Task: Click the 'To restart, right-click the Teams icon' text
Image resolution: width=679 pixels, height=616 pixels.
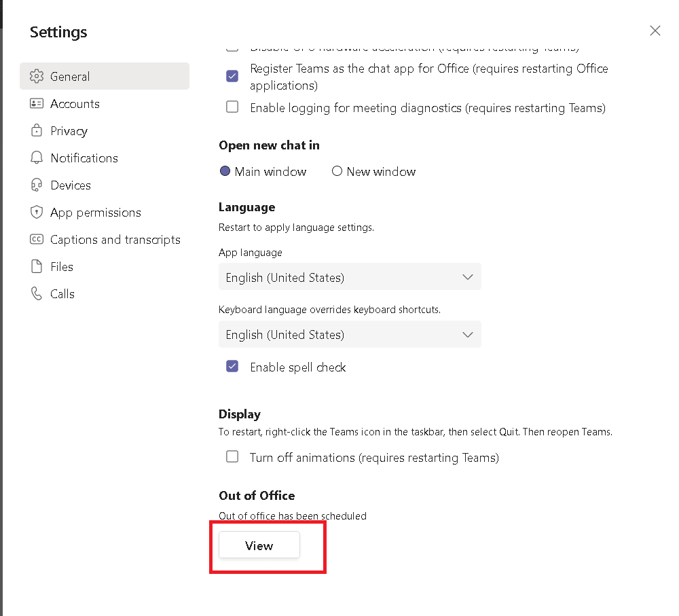Action: coord(416,432)
